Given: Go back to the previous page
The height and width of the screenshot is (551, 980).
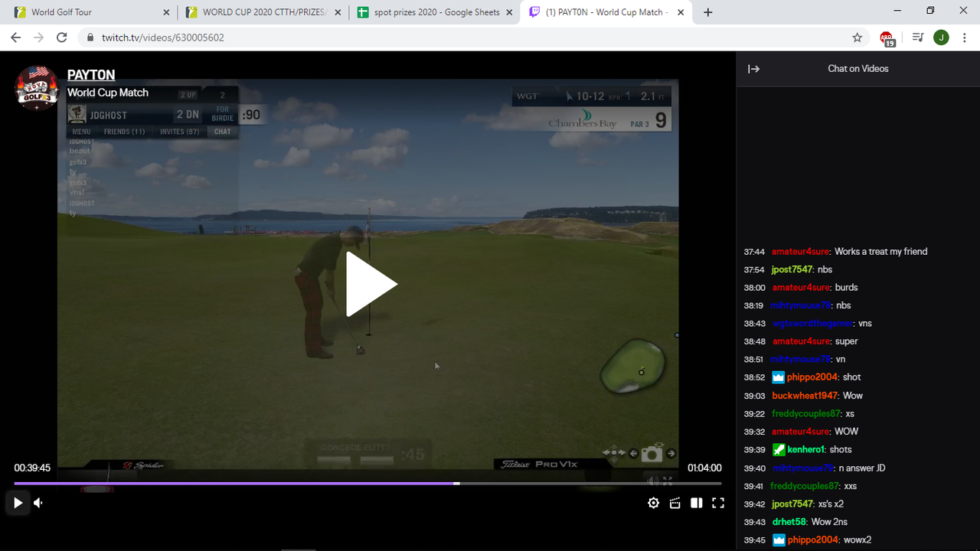Looking at the screenshot, I should click(15, 37).
